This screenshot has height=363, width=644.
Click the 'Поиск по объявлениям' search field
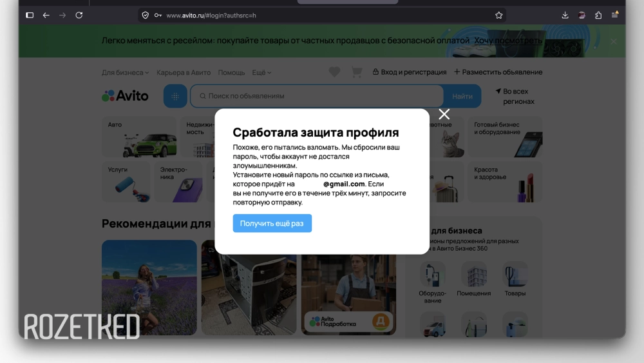(317, 96)
